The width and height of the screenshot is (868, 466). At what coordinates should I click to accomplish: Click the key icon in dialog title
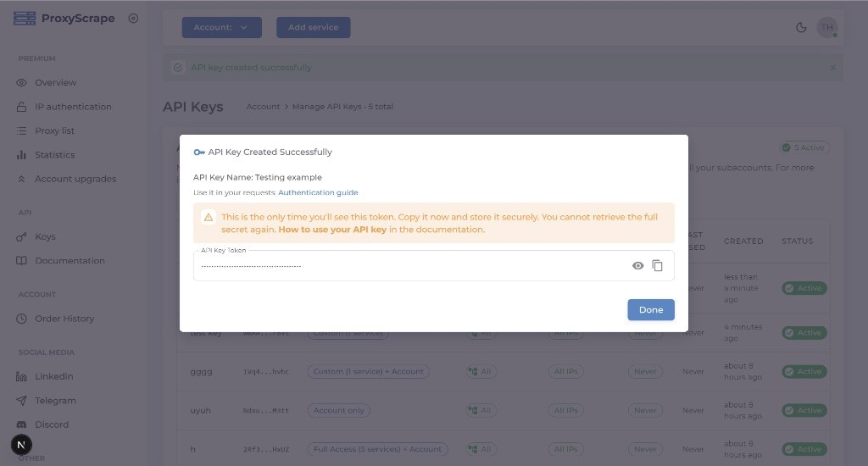coord(199,153)
